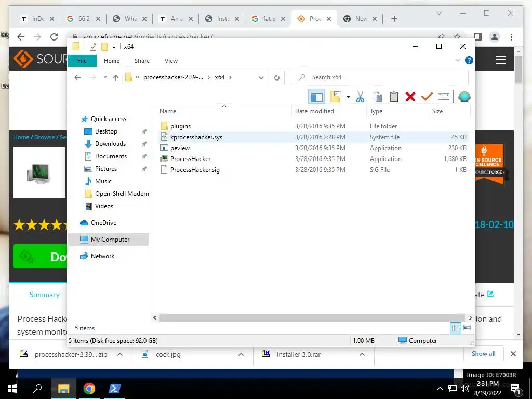Screen dimensions: 532x399
Task: Open Open-Shell Modern folder in sidebar
Action: 122,194
